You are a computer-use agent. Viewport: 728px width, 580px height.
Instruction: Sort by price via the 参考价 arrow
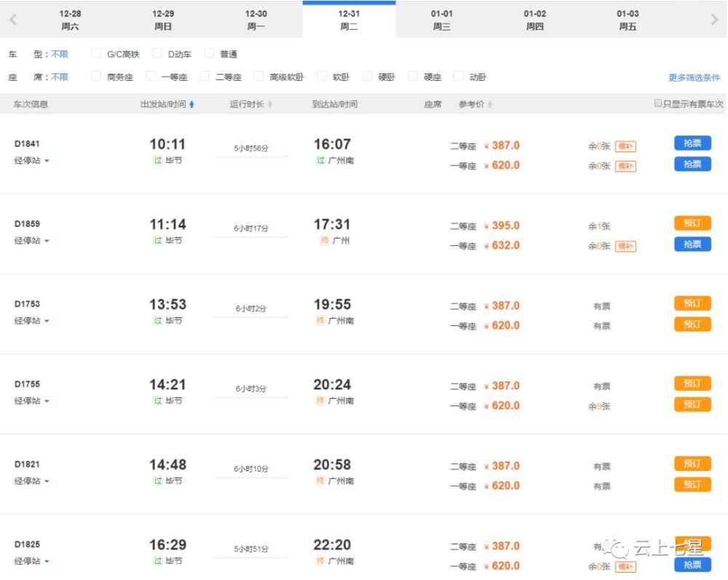click(492, 104)
